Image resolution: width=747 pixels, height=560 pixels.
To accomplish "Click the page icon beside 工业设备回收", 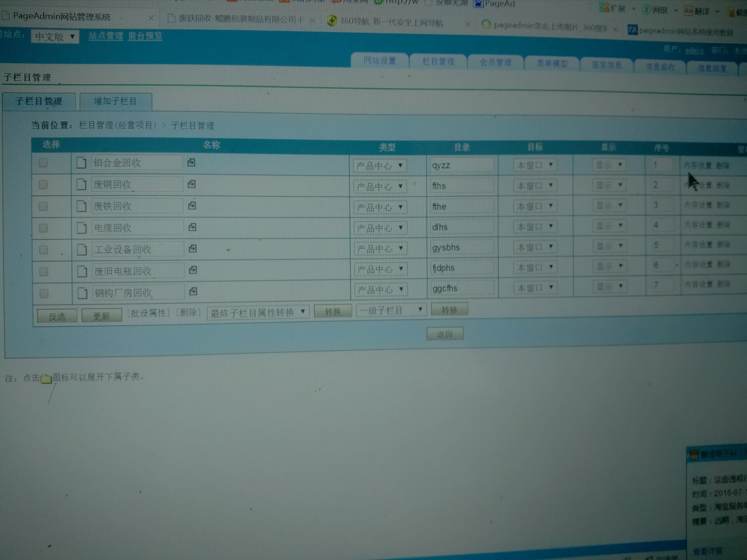I will pyautogui.click(x=82, y=249).
